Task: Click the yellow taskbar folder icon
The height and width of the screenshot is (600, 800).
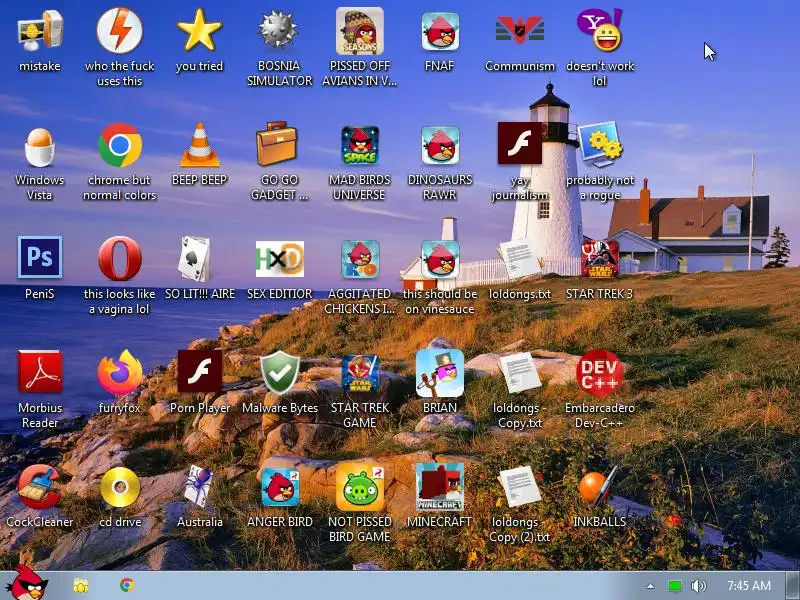Action: 81,585
